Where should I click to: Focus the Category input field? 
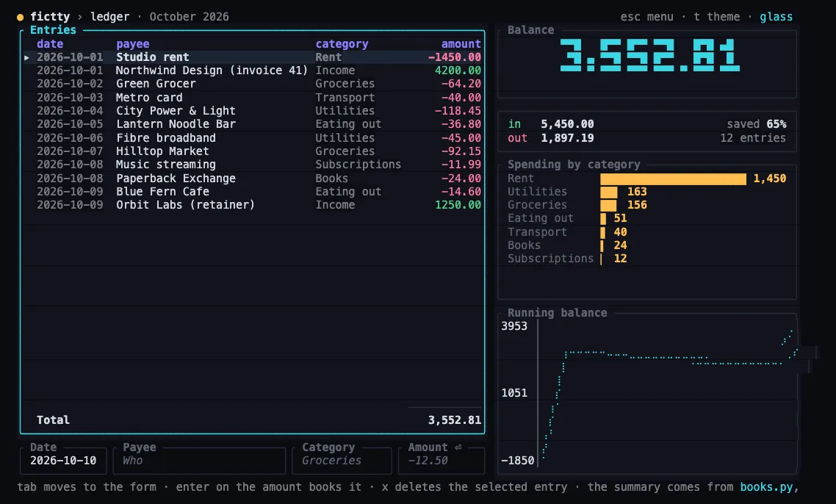[342, 460]
